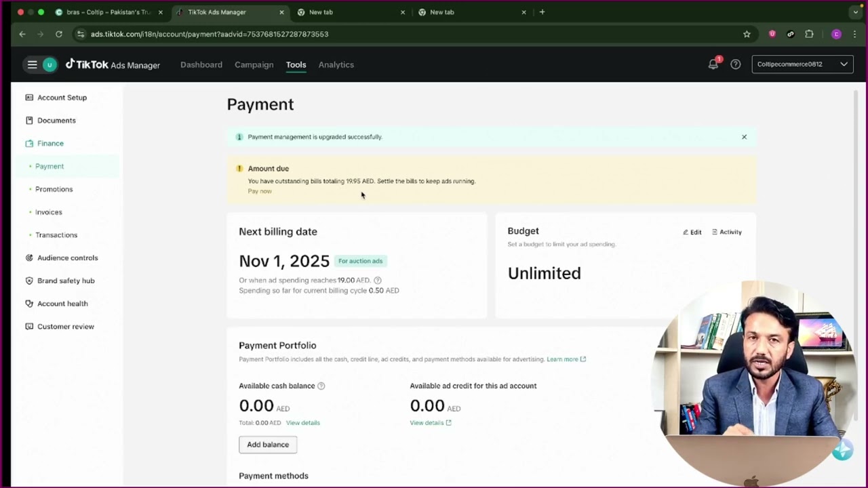Open Customer review in the sidebar
Image resolution: width=868 pixels, height=488 pixels.
click(x=65, y=327)
